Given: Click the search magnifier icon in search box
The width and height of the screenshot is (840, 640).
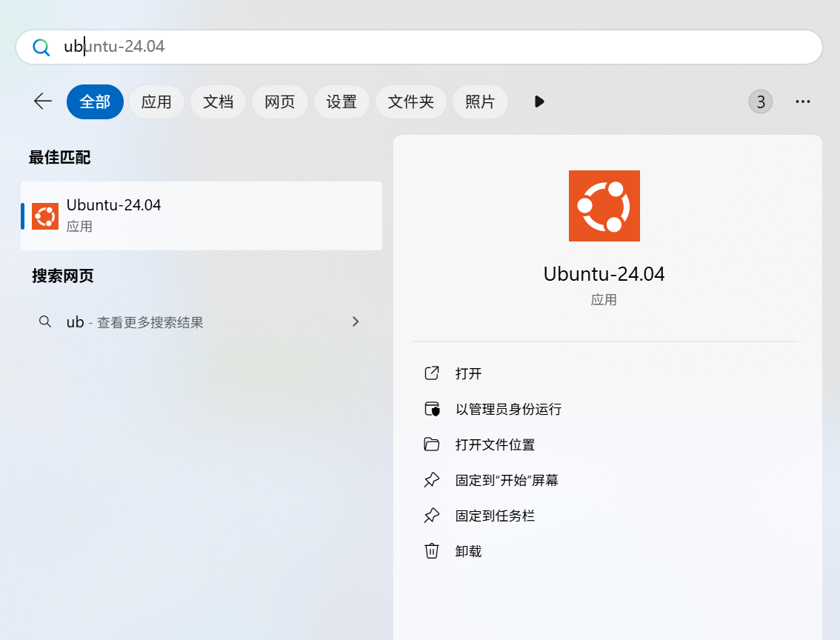Looking at the screenshot, I should pyautogui.click(x=41, y=47).
